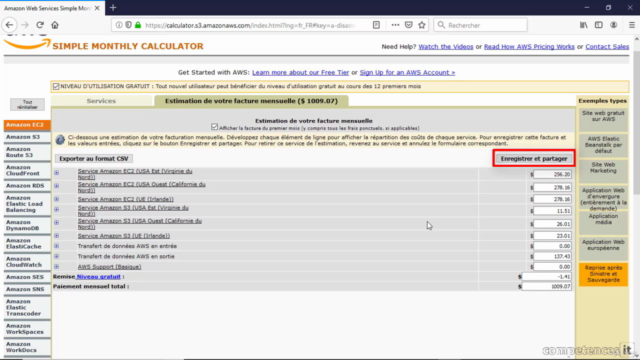The image size is (640, 360).
Task: Bookmark this page with the star icon
Action: [422, 25]
